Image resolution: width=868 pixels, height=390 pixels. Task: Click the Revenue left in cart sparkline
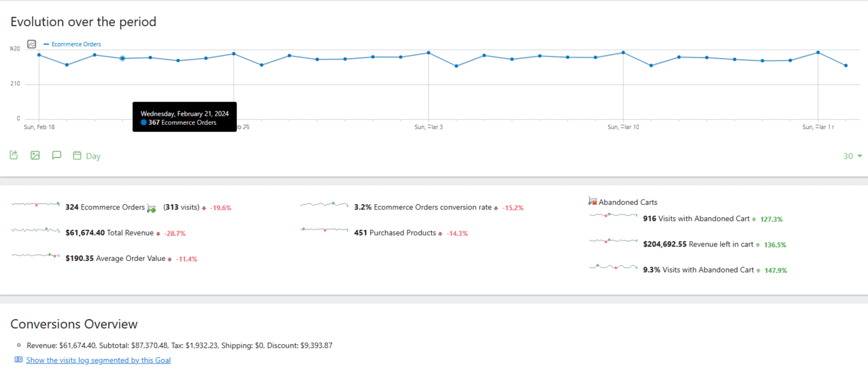[x=613, y=241]
